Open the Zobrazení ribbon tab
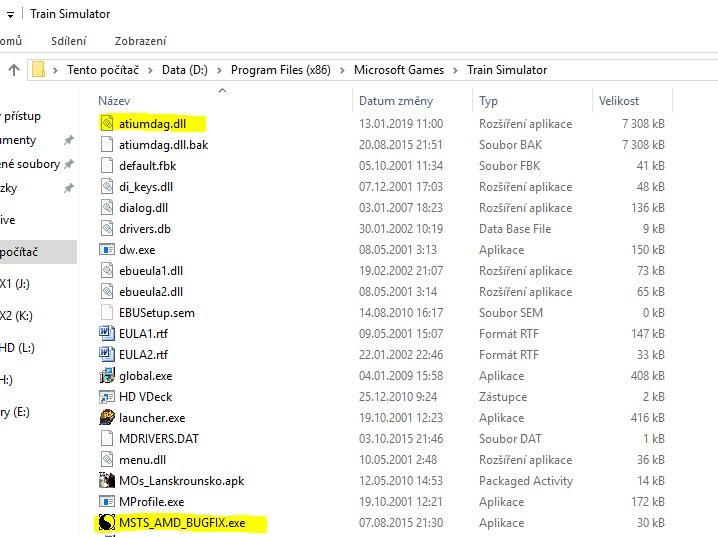 140,41
